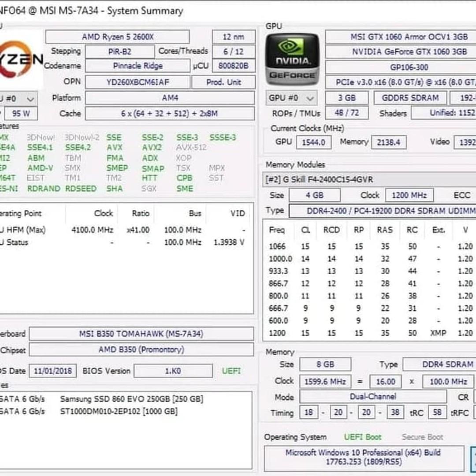Click the NVIDIA GeForce GTX 1060 3GB field

[401, 52]
